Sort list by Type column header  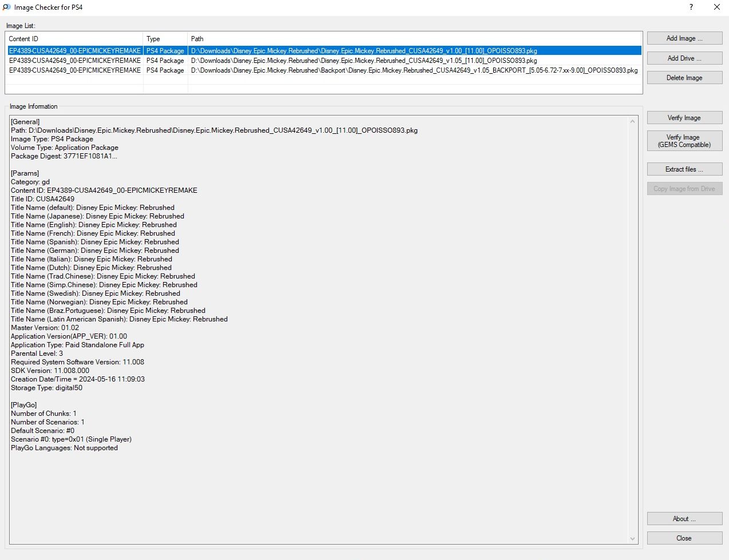click(x=165, y=39)
